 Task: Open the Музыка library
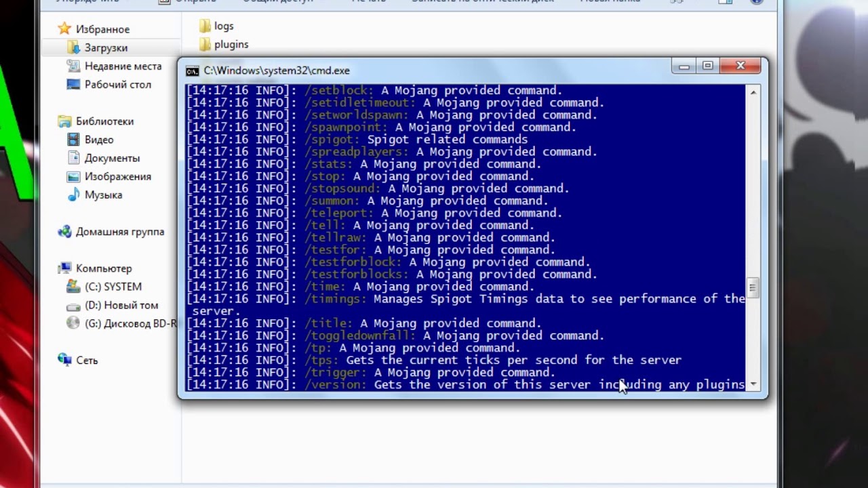point(103,194)
